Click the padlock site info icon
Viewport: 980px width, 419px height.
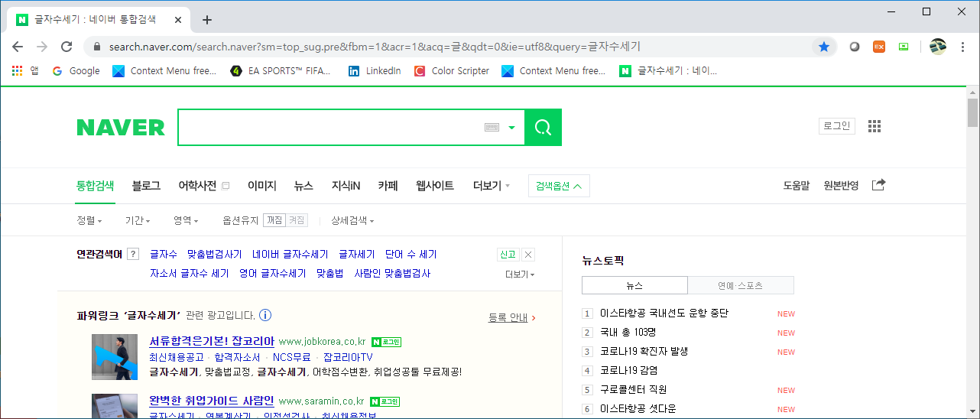click(97, 47)
